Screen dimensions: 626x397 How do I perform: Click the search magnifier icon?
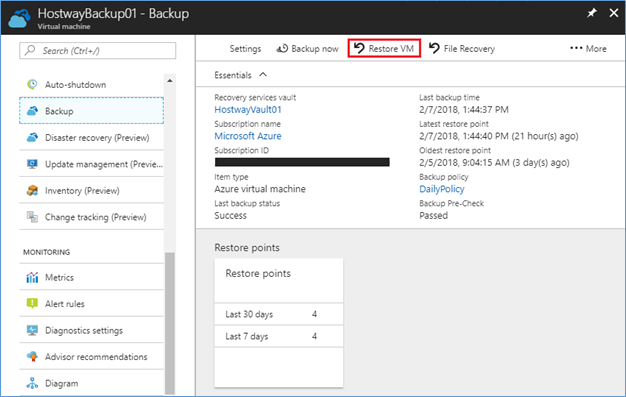[x=30, y=50]
